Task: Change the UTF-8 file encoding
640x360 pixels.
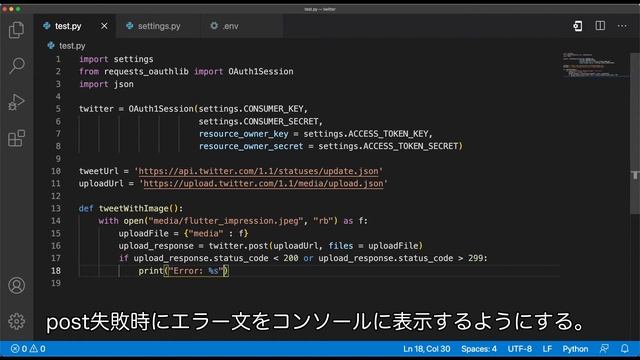Action: click(520, 349)
